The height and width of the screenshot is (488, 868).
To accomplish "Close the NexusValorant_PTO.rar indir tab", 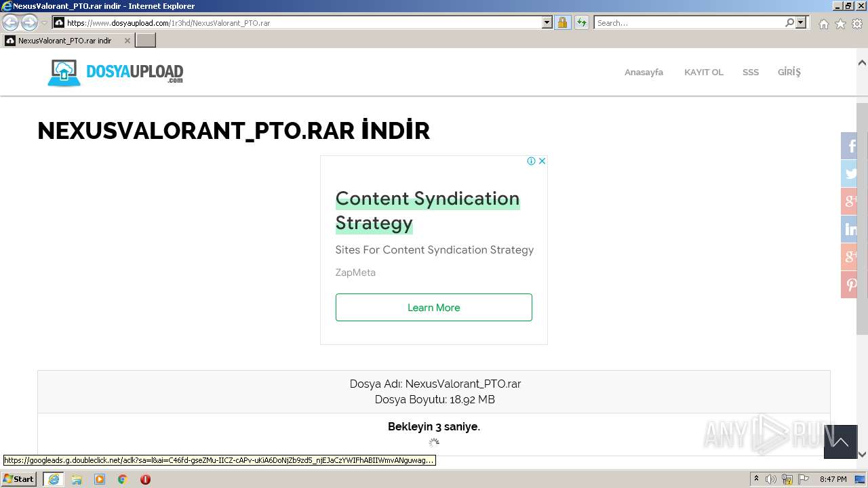I will point(127,41).
